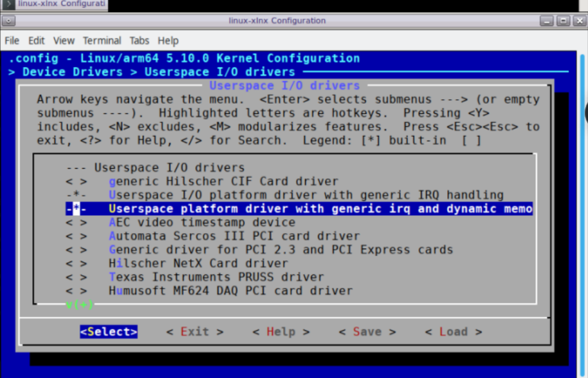Activate the Select button

(x=109, y=332)
